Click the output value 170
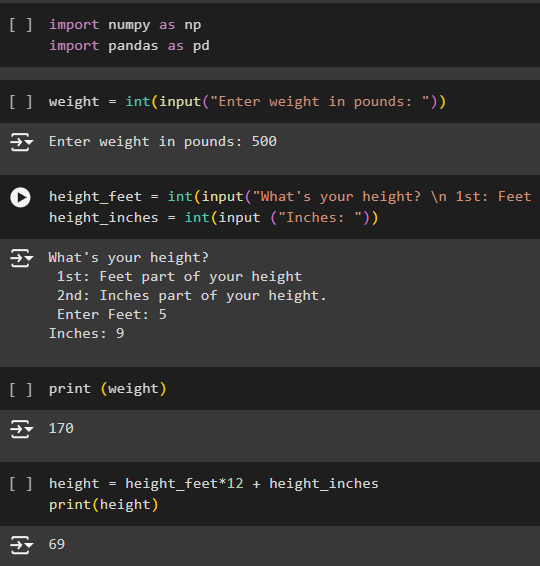Image resolution: width=540 pixels, height=566 pixels. (61, 428)
